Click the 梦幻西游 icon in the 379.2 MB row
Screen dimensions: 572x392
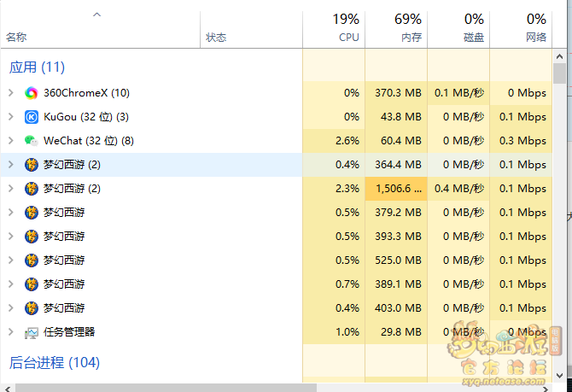[32, 213]
